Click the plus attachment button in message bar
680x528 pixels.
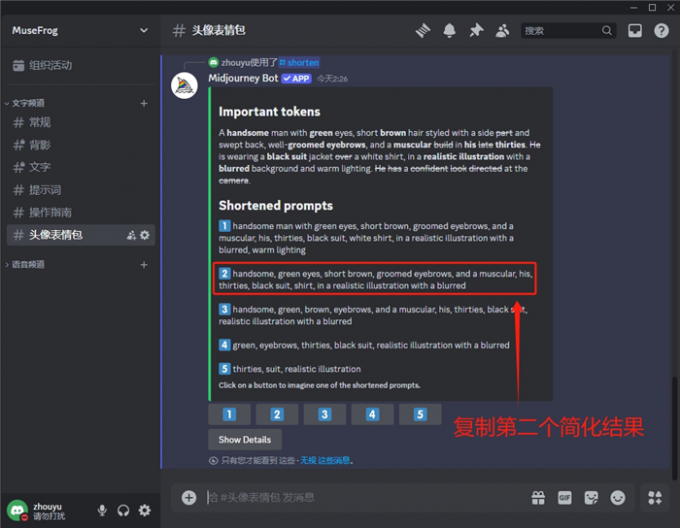[189, 498]
